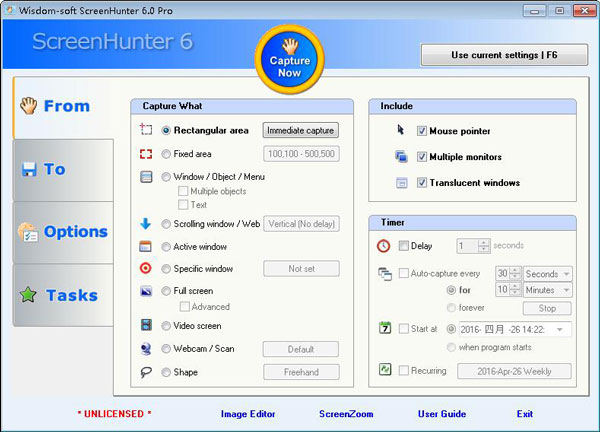Viewport: 600px width, 432px height.
Task: Click the calendar Start at icon
Action: pyautogui.click(x=385, y=328)
